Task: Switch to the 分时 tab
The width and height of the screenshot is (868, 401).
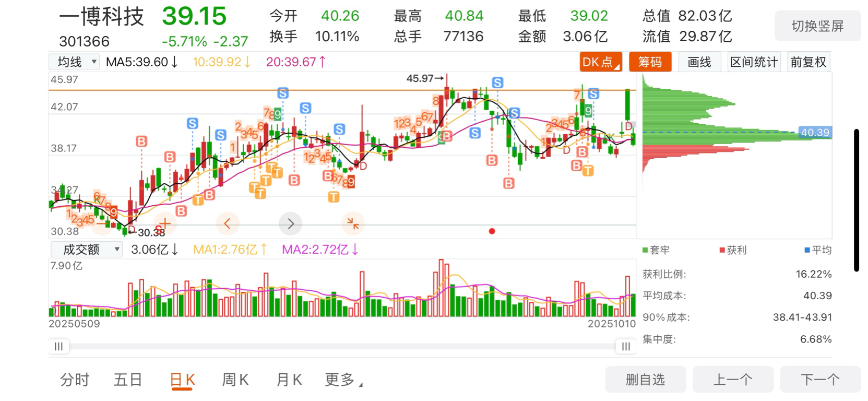Action: click(x=75, y=380)
